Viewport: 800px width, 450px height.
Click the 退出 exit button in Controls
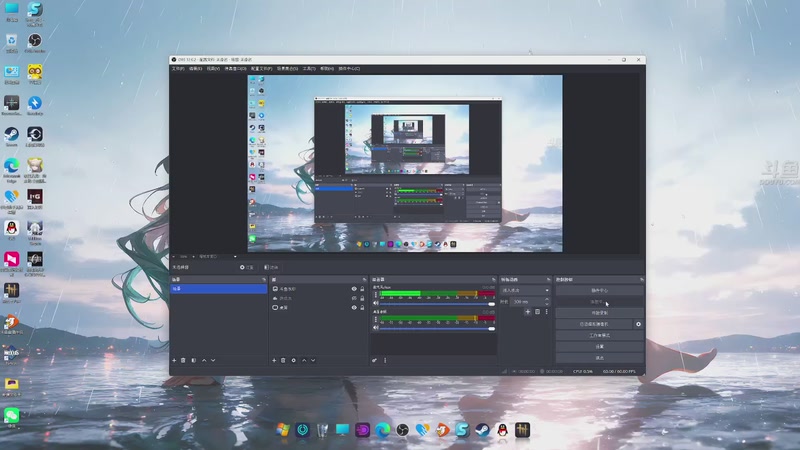pyautogui.click(x=599, y=358)
